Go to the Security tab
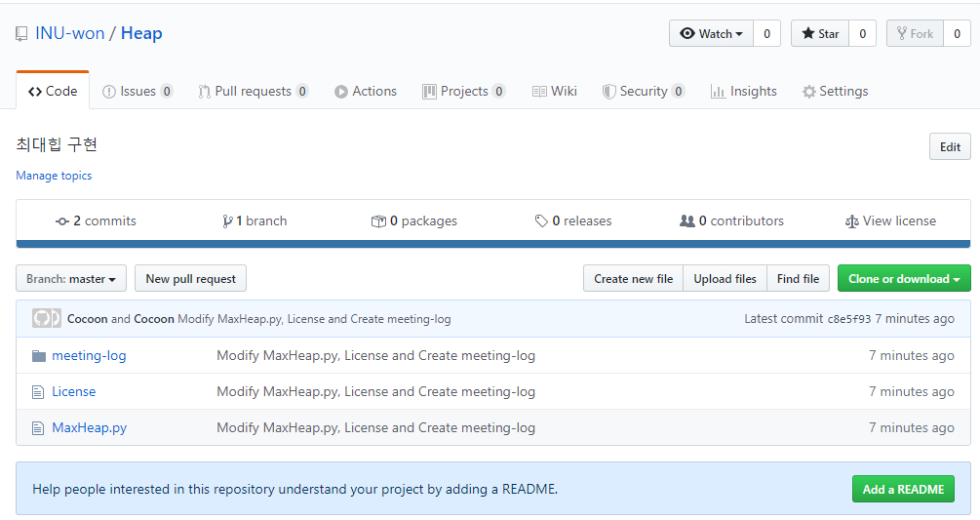 click(644, 92)
